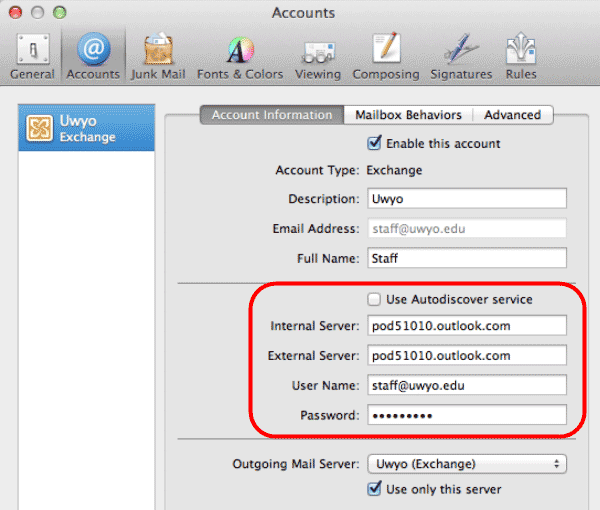Click the Exchange account type value
This screenshot has height=510, width=600.
[394, 170]
